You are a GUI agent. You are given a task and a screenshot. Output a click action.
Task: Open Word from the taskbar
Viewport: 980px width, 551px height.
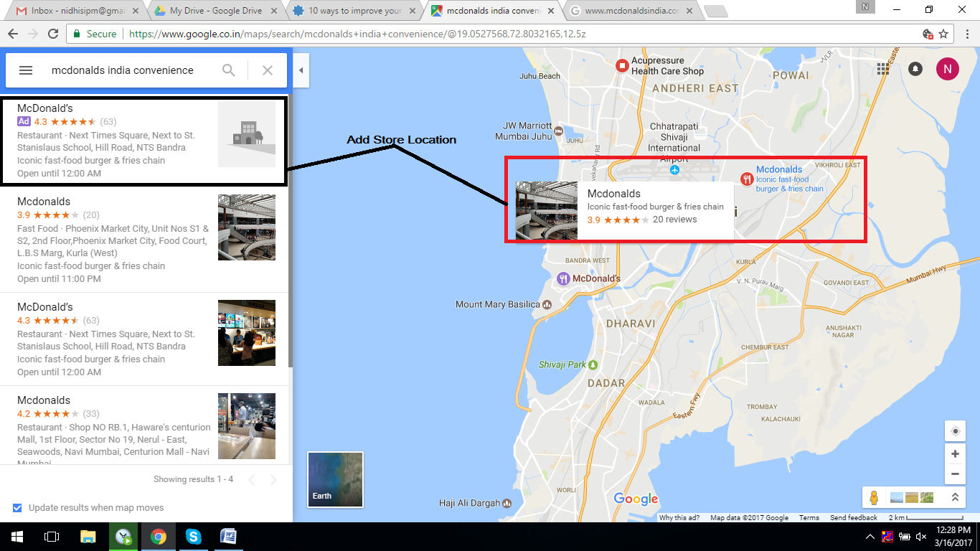click(x=228, y=536)
